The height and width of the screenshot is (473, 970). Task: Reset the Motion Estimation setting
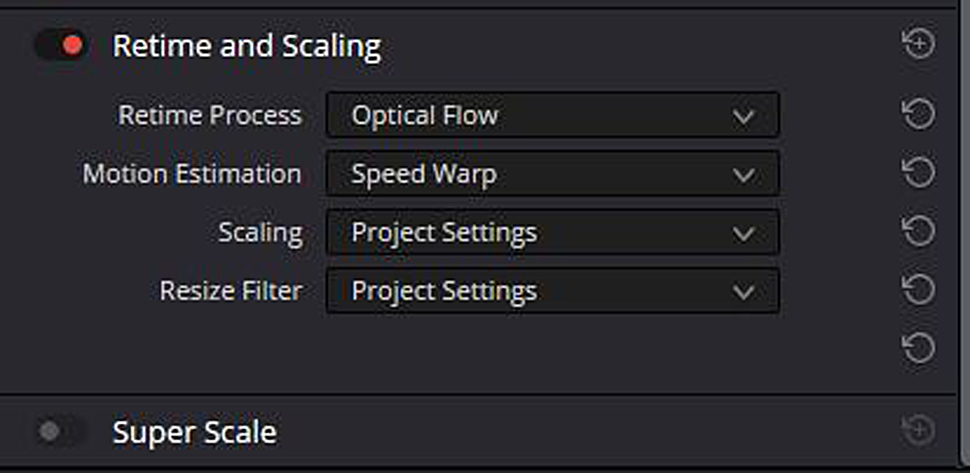[x=919, y=173]
